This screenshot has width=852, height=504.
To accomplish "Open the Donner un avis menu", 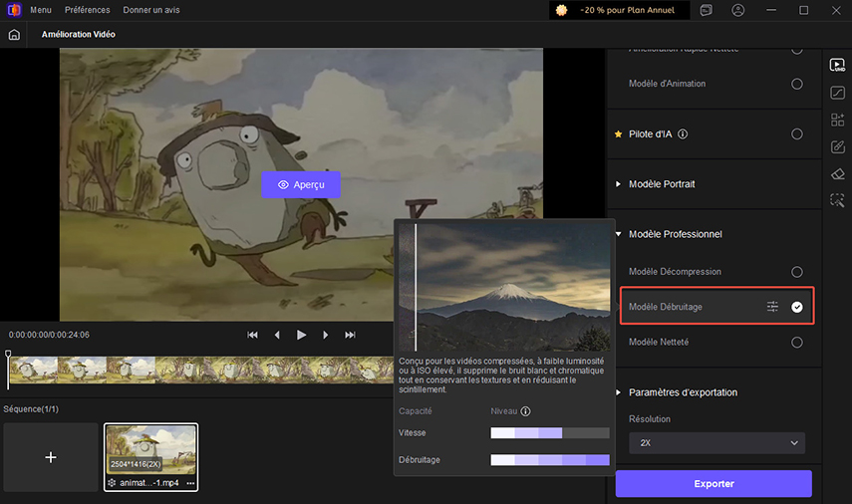I will coord(151,10).
